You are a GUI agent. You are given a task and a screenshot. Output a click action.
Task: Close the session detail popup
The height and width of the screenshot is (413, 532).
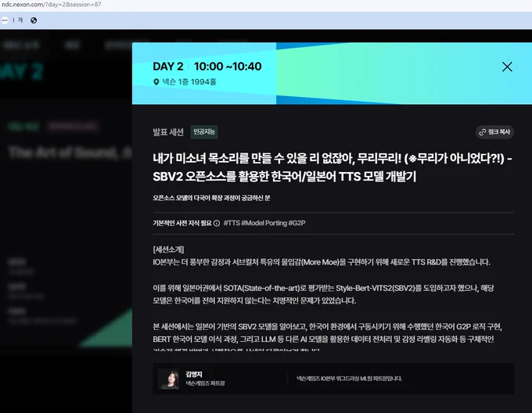coord(507,66)
